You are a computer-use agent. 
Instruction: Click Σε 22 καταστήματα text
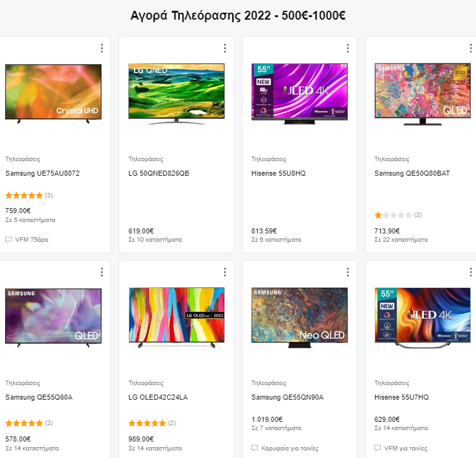tap(401, 240)
